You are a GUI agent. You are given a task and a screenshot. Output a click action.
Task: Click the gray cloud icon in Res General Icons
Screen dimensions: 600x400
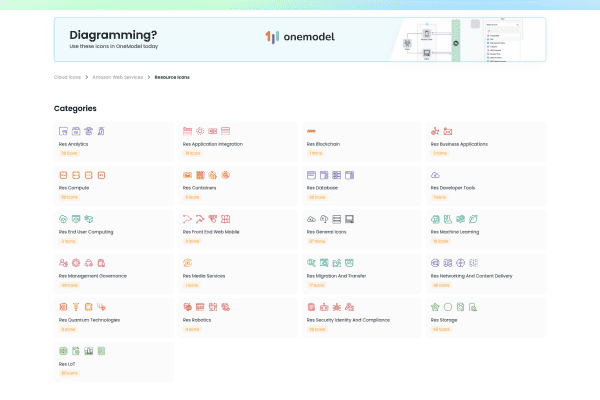(311, 219)
